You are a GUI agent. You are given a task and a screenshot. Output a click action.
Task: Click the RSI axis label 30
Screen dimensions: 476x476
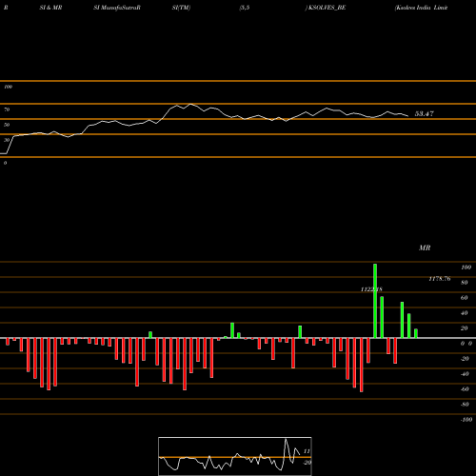pos(7,140)
